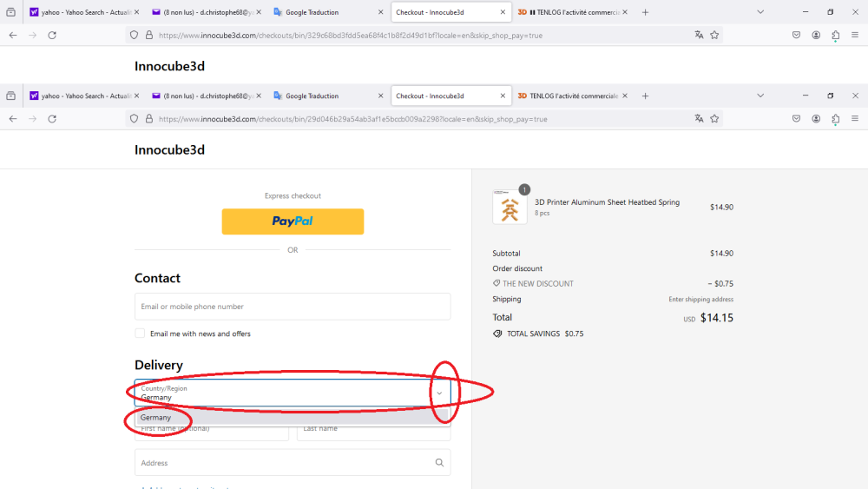
Task: Click the new tab plus button
Action: [x=645, y=96]
